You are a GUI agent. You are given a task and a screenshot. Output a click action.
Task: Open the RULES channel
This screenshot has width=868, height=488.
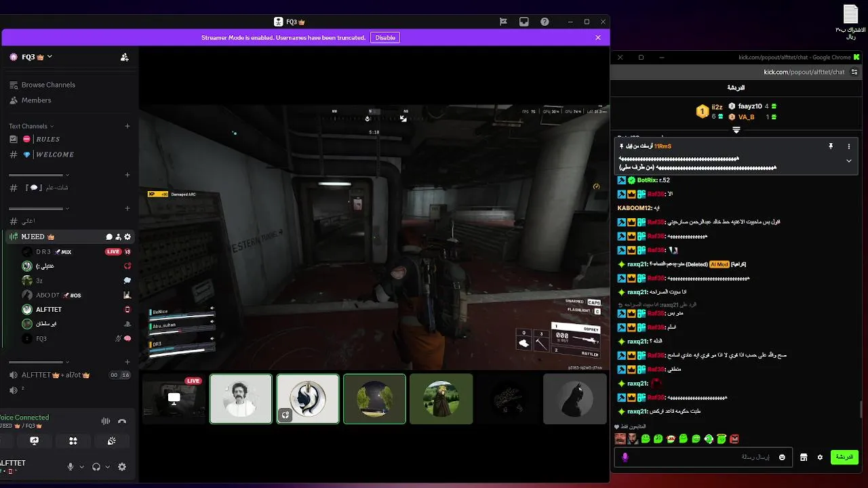[x=47, y=139]
